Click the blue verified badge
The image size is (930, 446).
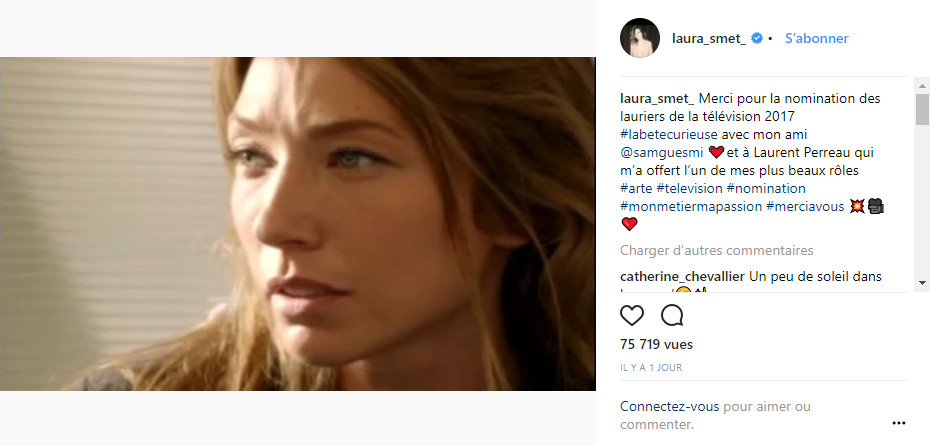pyautogui.click(x=757, y=39)
